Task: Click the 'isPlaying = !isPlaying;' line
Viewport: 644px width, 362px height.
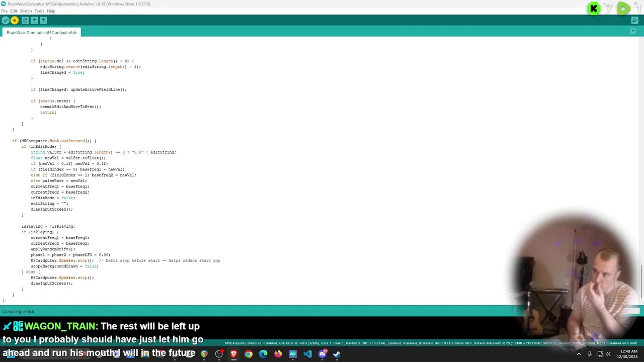Action: click(48, 226)
